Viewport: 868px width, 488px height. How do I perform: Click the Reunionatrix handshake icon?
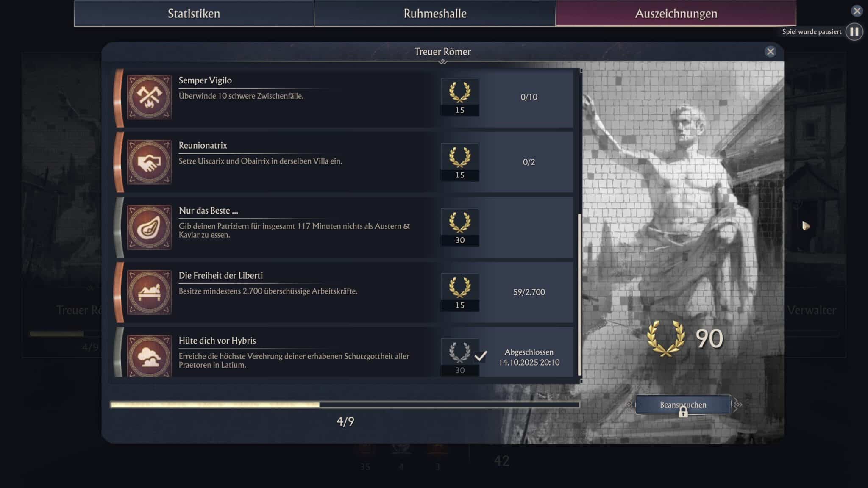[149, 162]
